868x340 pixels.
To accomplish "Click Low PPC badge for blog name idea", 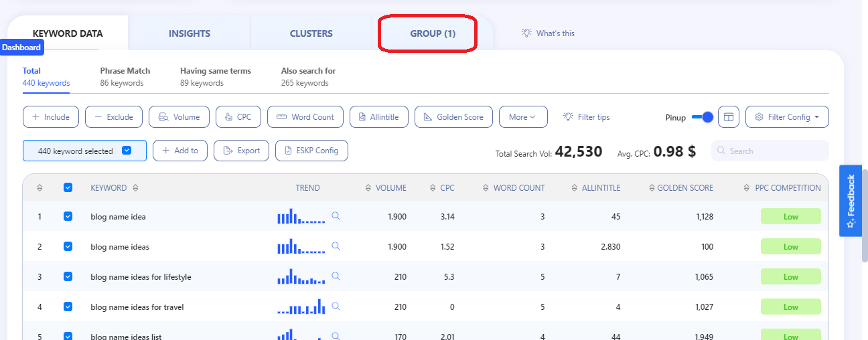I will [790, 216].
